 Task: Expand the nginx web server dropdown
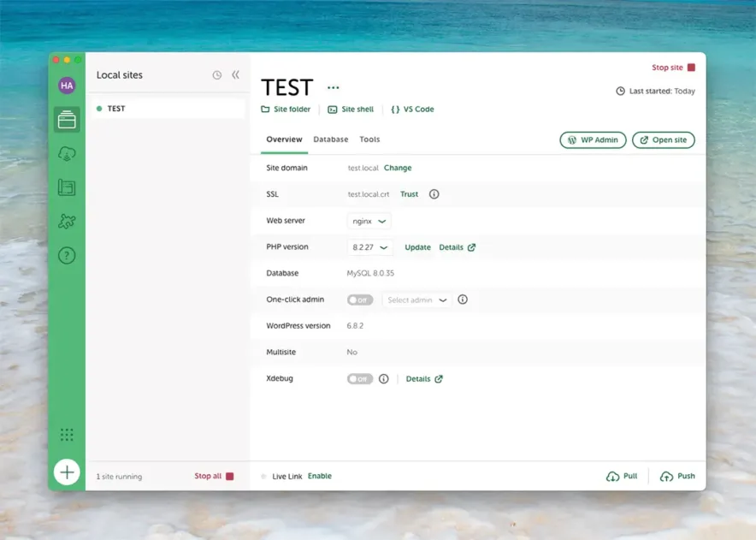[x=369, y=222]
